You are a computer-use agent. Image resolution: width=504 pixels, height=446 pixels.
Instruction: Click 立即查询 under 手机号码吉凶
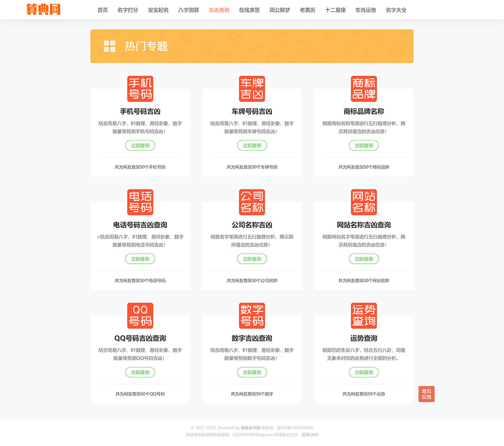[140, 145]
